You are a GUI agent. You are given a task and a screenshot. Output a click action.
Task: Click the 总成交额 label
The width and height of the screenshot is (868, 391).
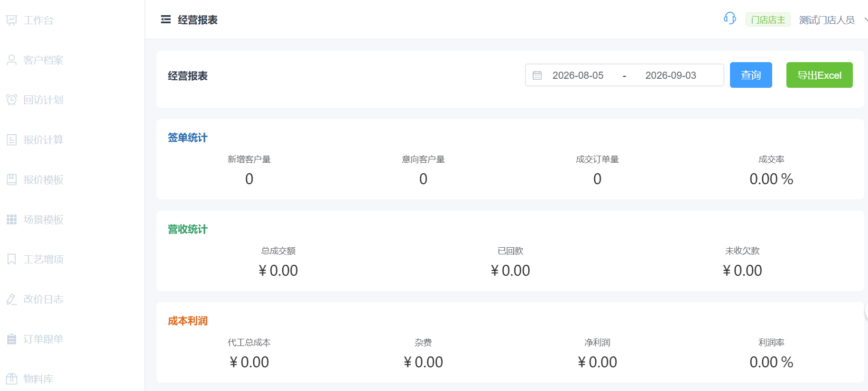click(x=278, y=251)
